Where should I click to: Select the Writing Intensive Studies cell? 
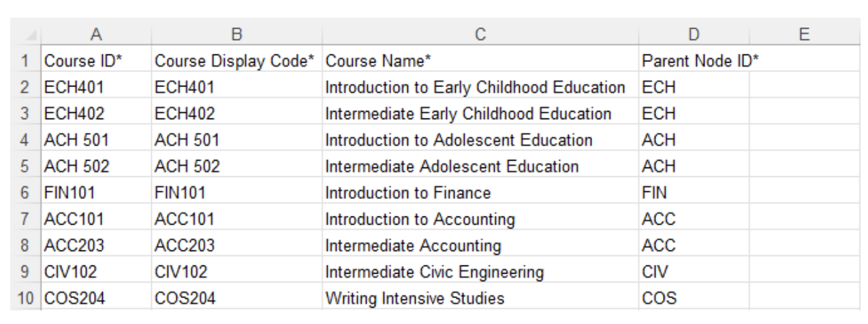pyautogui.click(x=482, y=299)
